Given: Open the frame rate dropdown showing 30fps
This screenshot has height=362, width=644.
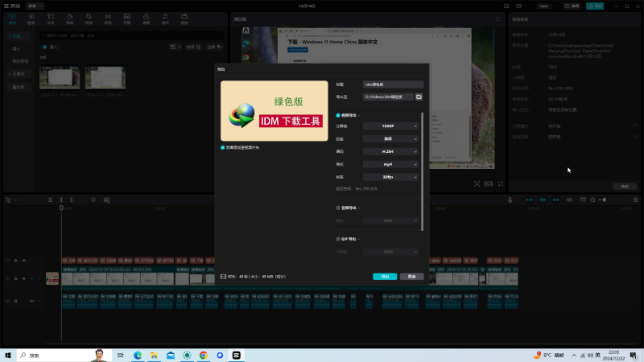Looking at the screenshot, I should (390, 177).
